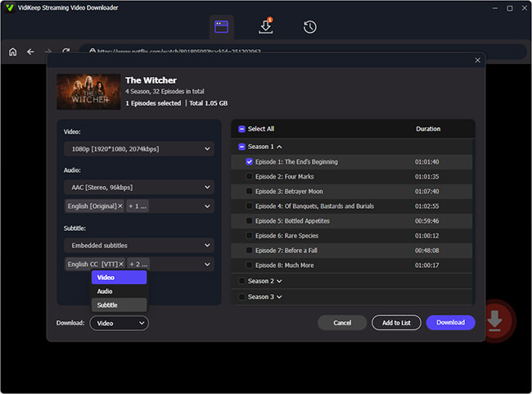532x394 pixels.
Task: Check Episode 5: Bottled Appetites
Action: [249, 221]
